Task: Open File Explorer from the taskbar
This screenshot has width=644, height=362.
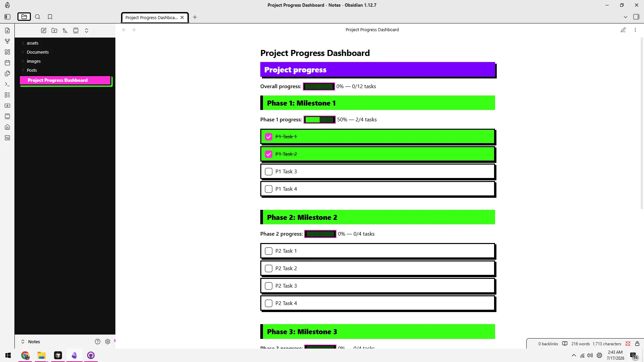Action: point(42,355)
